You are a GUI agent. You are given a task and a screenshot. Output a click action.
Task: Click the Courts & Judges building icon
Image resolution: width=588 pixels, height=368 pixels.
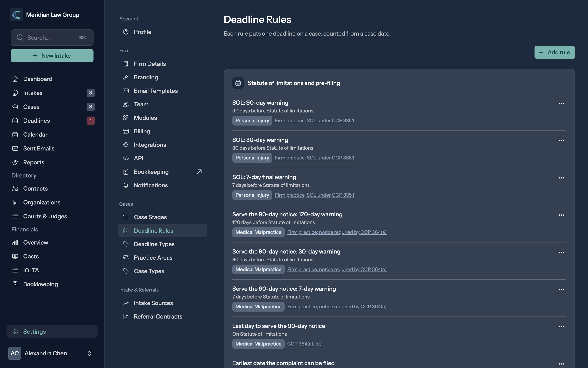(x=15, y=216)
